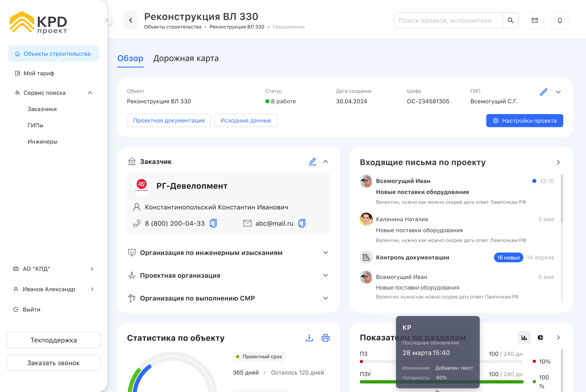
Task: Open Проектная документация
Action: (169, 121)
